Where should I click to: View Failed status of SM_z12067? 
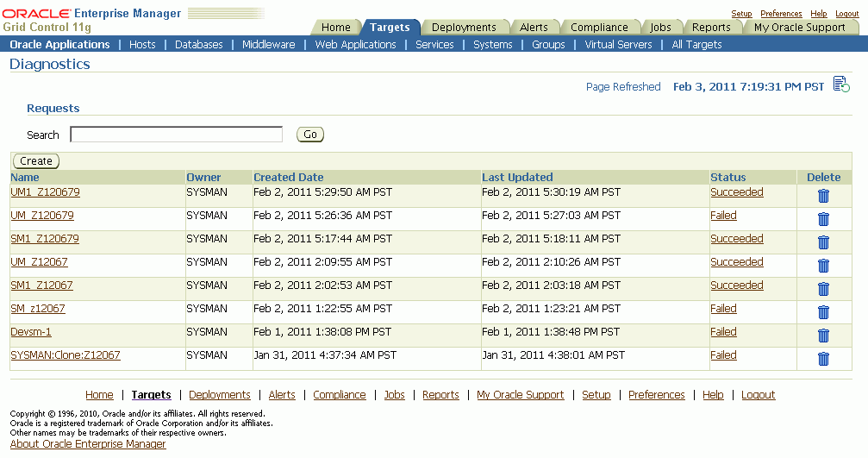723,309
